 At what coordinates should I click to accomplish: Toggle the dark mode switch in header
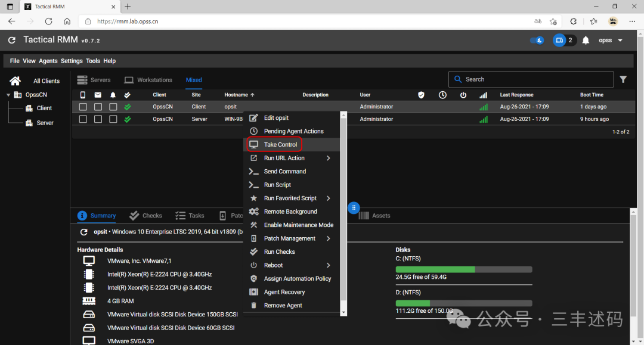(537, 40)
